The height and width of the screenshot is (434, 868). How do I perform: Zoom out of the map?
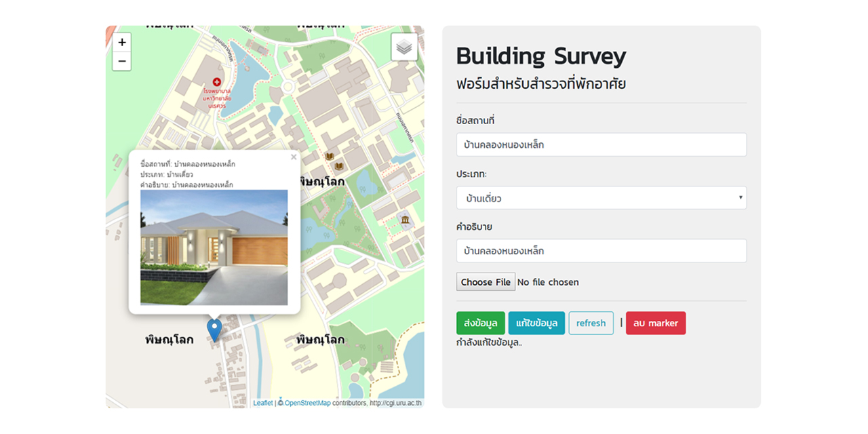[x=122, y=61]
